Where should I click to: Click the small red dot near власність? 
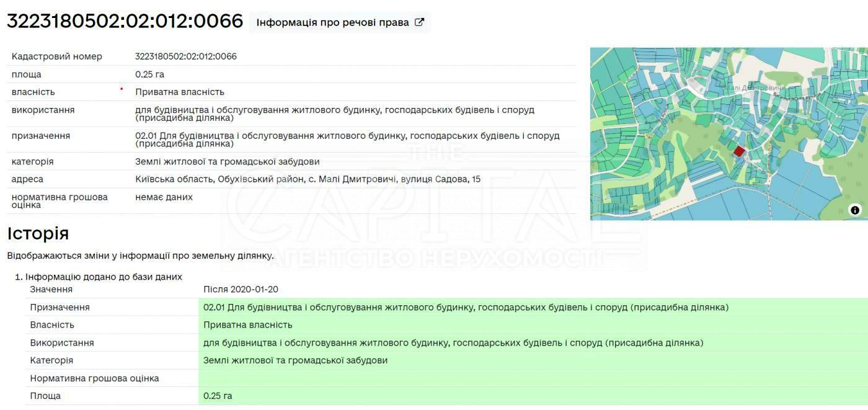122,89
